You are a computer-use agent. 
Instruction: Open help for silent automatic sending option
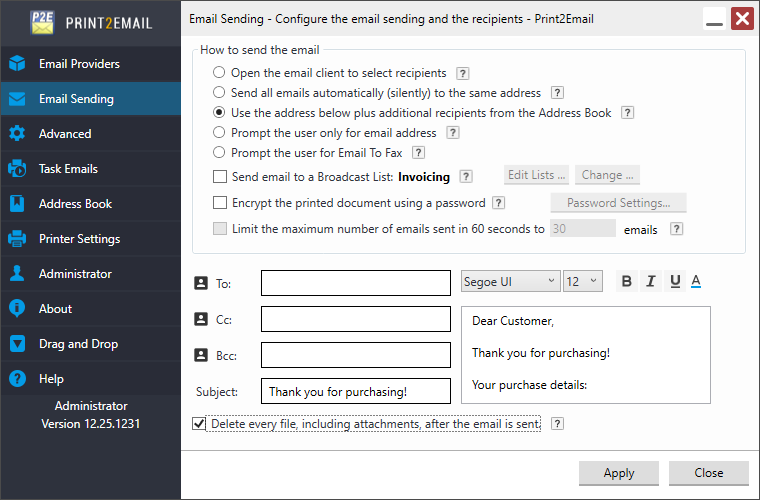click(557, 93)
